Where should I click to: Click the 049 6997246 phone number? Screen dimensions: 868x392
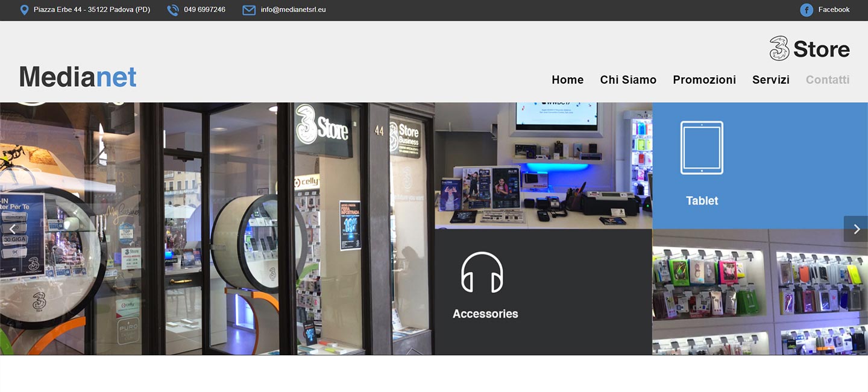click(x=204, y=10)
